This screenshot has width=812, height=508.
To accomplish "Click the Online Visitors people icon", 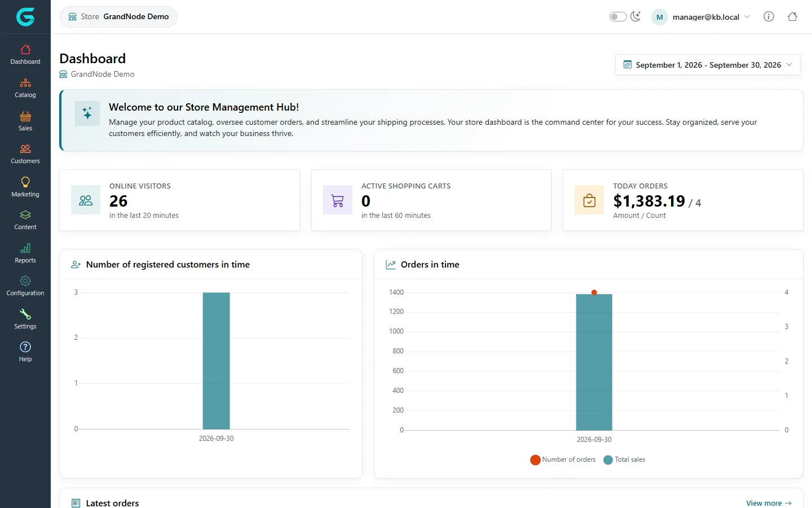I will [86, 200].
